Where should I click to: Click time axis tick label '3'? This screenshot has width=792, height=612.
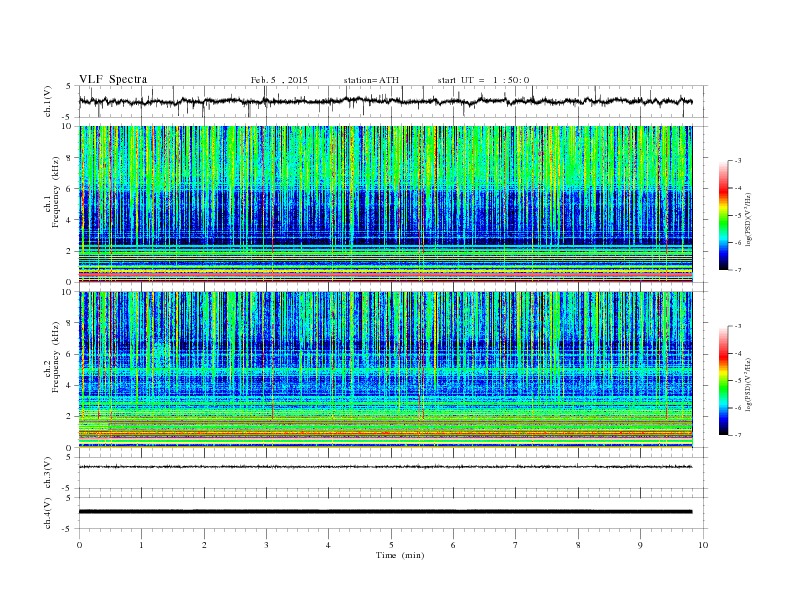(266, 545)
